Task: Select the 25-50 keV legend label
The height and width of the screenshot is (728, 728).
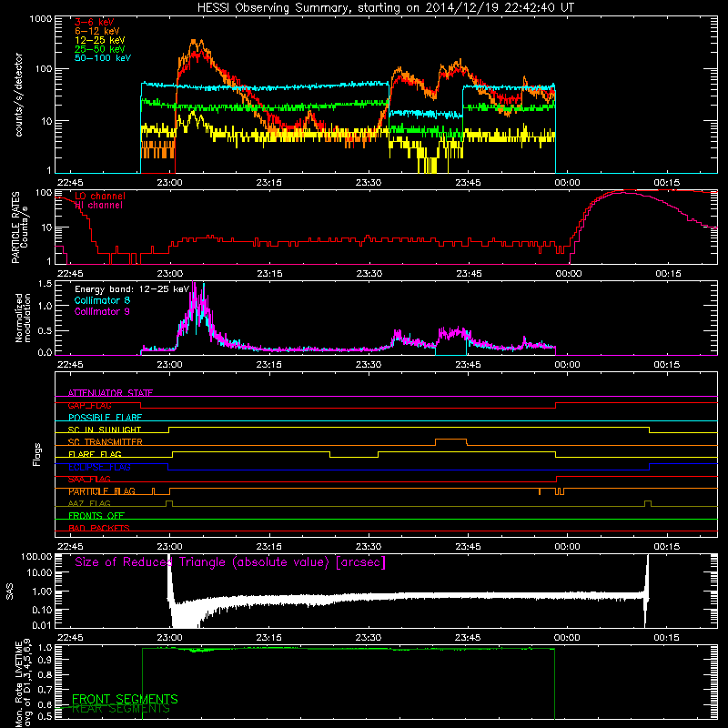Action: [x=100, y=49]
